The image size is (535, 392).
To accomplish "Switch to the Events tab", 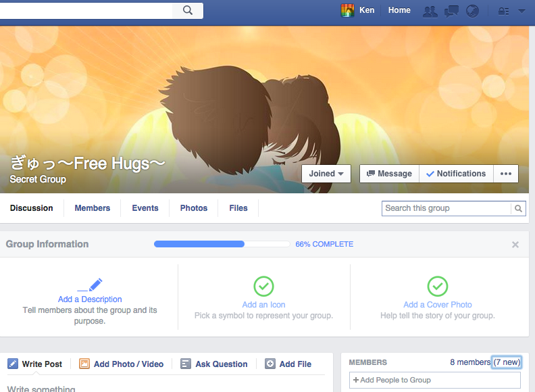I will pos(145,208).
